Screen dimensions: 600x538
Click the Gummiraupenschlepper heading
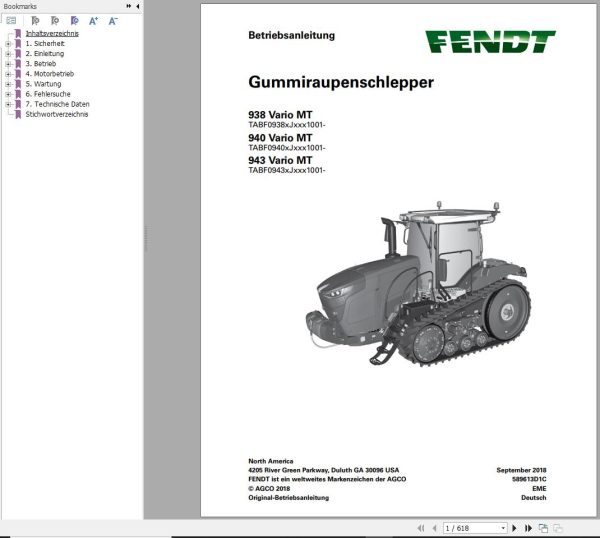pos(341,82)
